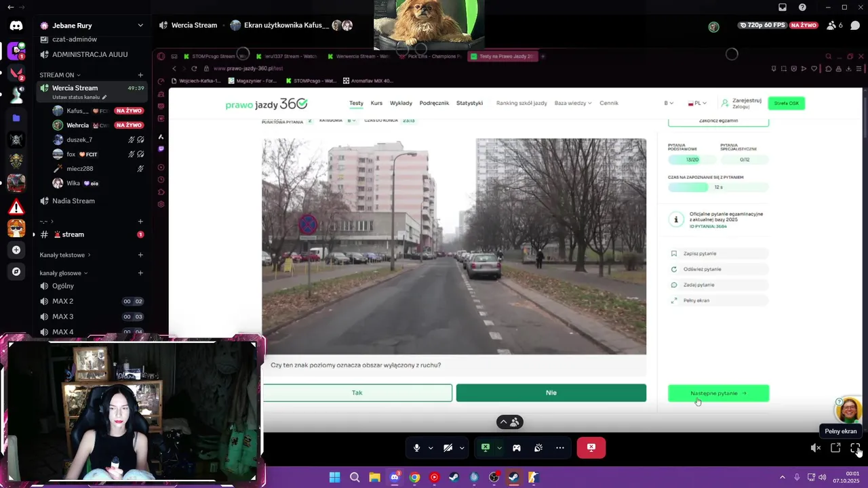Open Testy tab on prawo jazdy 360
Image resolution: width=868 pixels, height=488 pixels.
point(356,103)
